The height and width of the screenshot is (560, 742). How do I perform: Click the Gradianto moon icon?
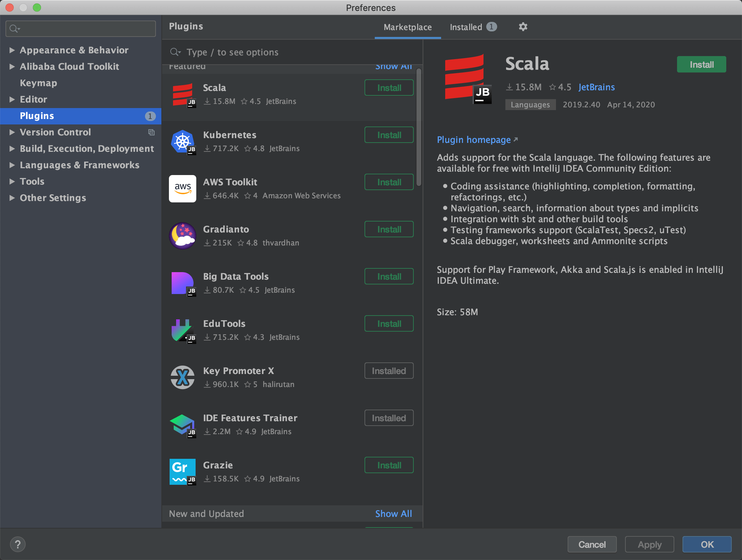pos(183,236)
